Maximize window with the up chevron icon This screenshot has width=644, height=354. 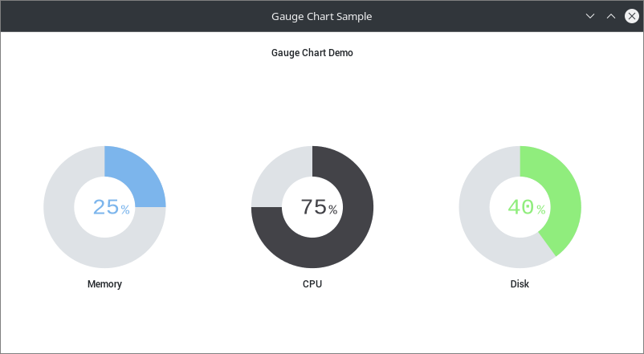[x=611, y=16]
